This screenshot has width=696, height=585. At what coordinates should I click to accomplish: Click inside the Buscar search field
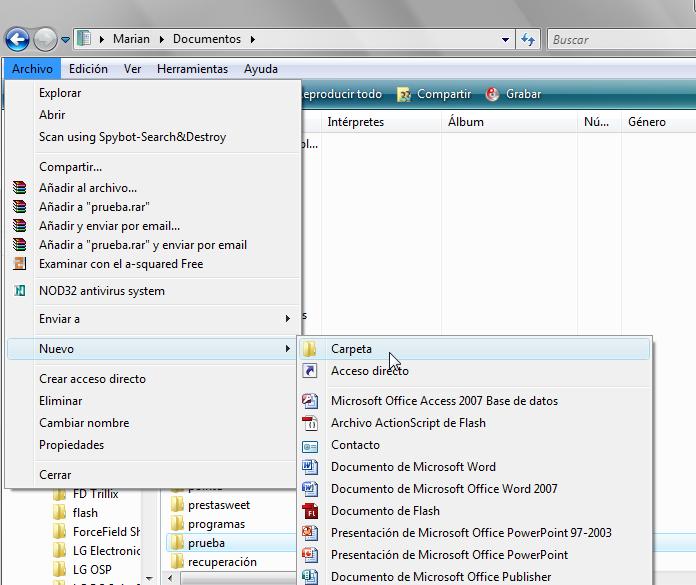point(621,40)
